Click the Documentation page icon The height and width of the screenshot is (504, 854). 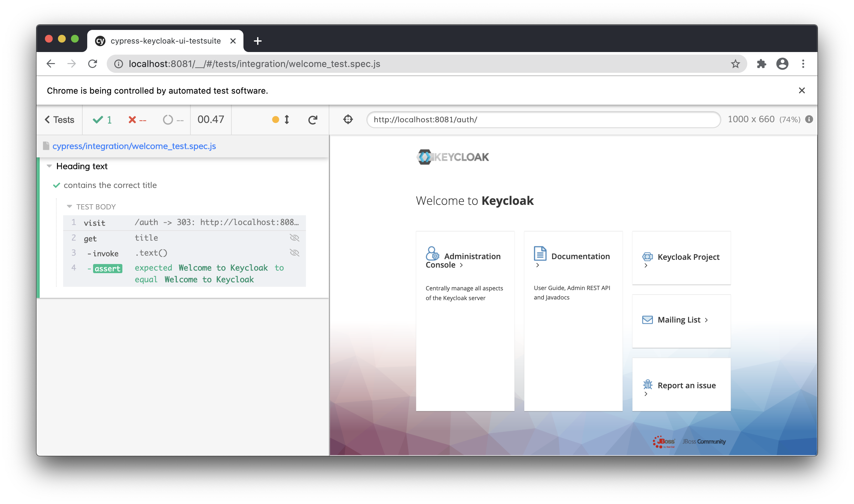click(x=540, y=253)
